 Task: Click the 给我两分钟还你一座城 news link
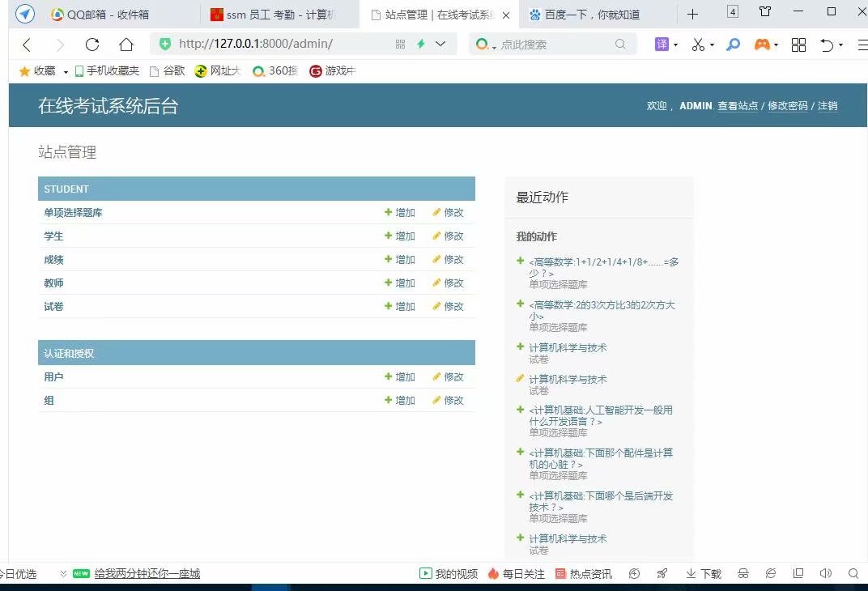147,574
